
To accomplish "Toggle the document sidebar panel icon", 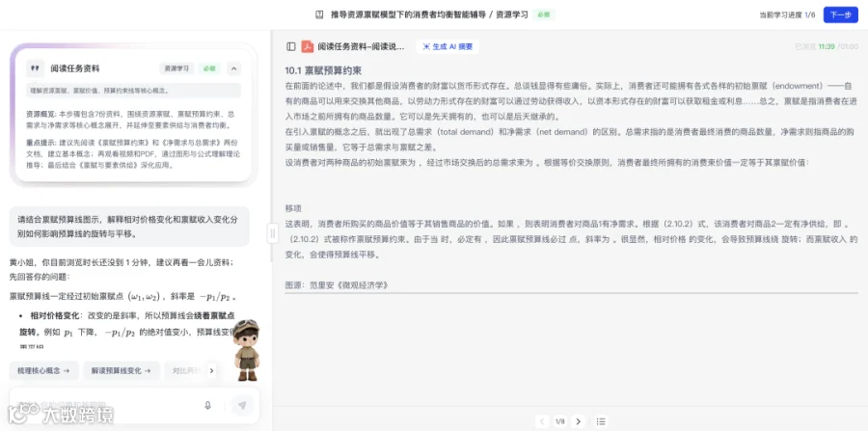I will pyautogui.click(x=291, y=47).
